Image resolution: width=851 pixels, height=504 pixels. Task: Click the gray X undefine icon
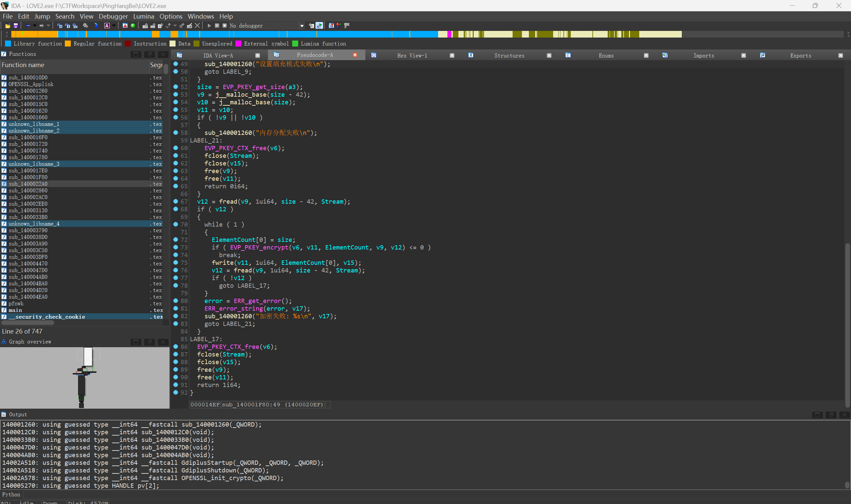pyautogui.click(x=197, y=26)
